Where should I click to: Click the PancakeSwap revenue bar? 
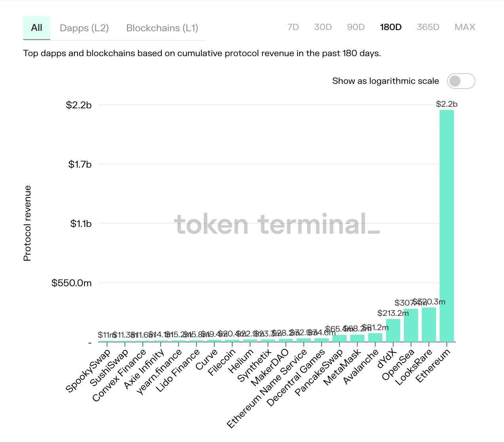[x=339, y=338]
